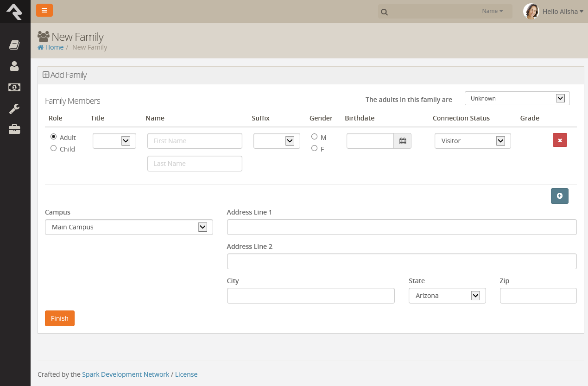Toggle the orange hamburger menu button
The image size is (588, 386).
pyautogui.click(x=44, y=10)
